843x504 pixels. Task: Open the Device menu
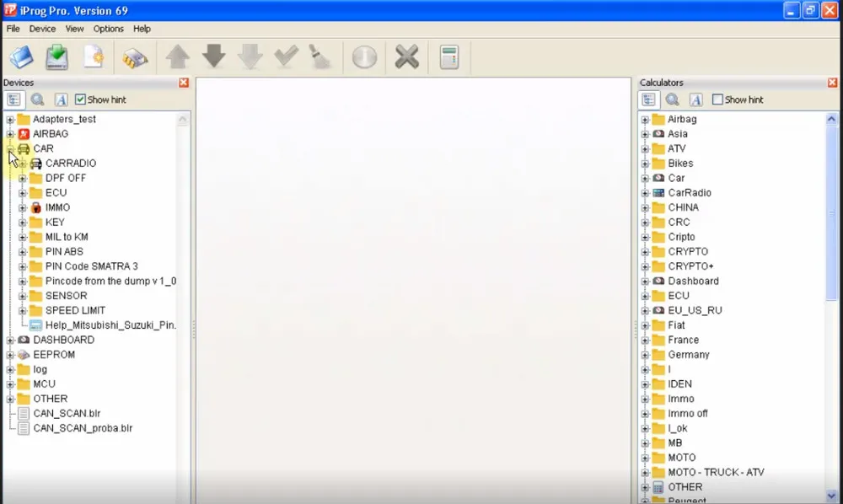coord(42,29)
